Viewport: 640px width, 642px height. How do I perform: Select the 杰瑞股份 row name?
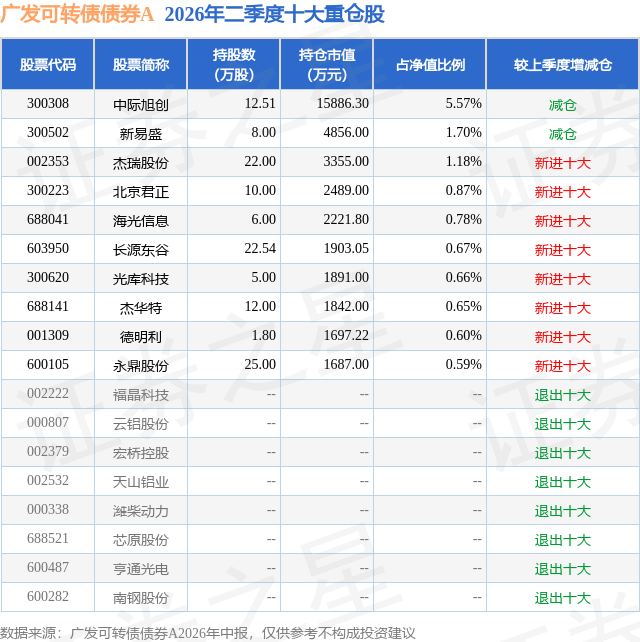click(x=140, y=163)
